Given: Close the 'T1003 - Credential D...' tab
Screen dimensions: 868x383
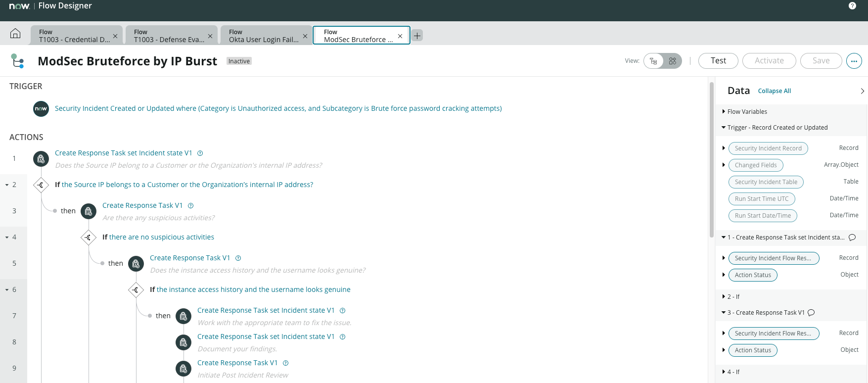Looking at the screenshot, I should (x=115, y=36).
